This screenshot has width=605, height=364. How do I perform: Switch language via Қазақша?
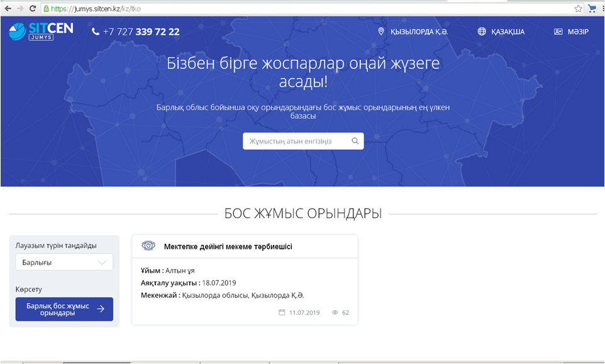click(508, 32)
